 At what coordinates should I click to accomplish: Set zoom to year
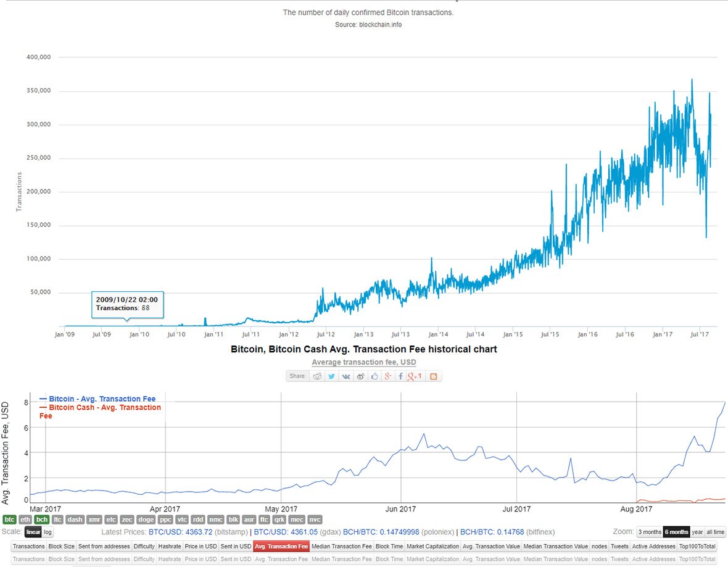(697, 532)
